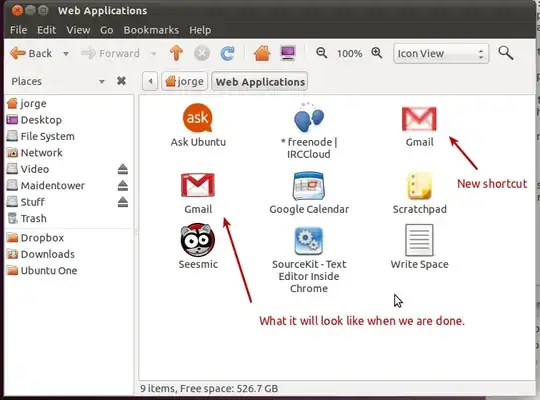The height and width of the screenshot is (400, 540).
Task: Click the jorge path bar button
Action: point(185,82)
